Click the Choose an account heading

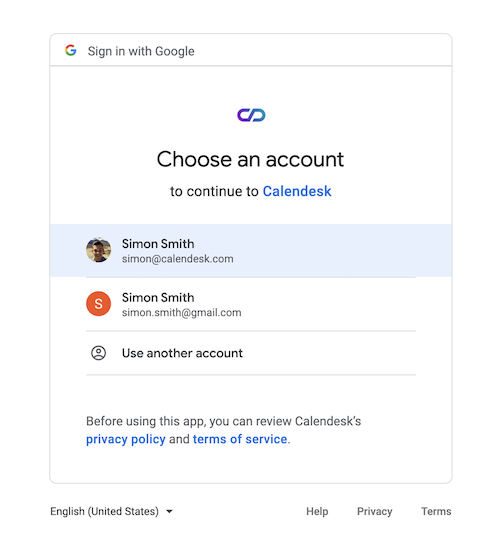tap(251, 159)
